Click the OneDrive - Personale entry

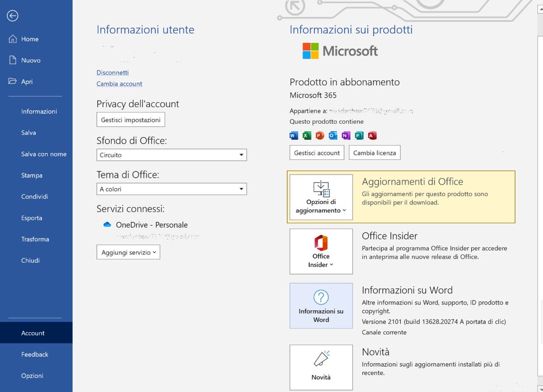coord(152,225)
